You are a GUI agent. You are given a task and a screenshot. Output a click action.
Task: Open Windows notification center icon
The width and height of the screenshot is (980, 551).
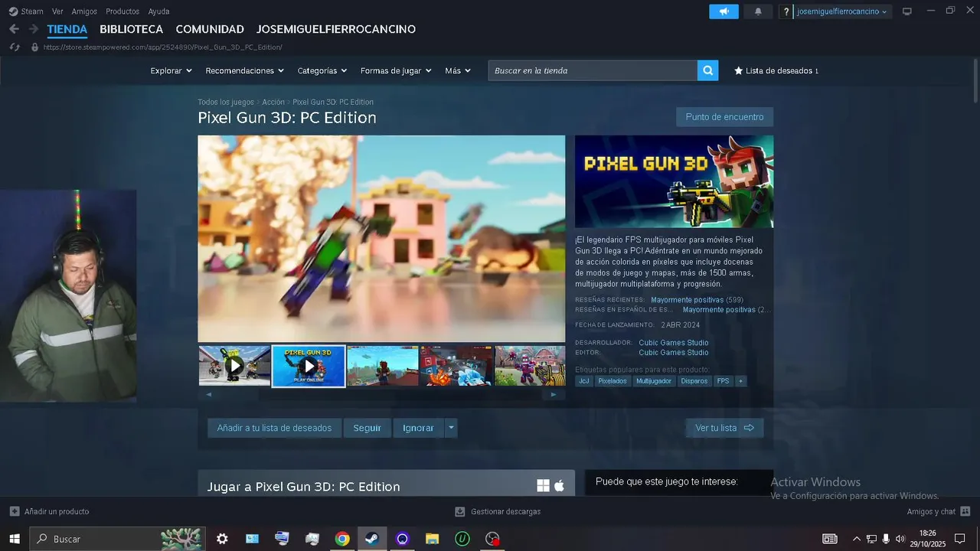pyautogui.click(x=960, y=539)
